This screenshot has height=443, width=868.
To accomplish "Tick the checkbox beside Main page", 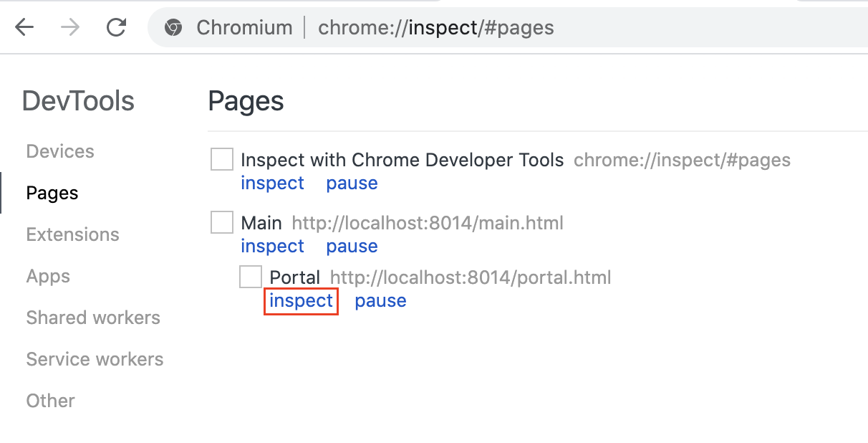I will [x=222, y=222].
